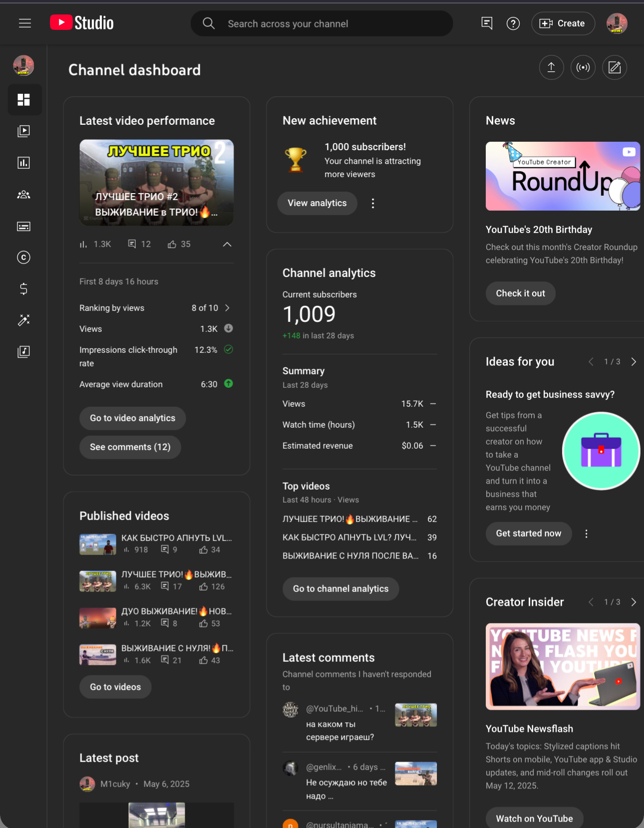This screenshot has width=644, height=828.
Task: Open New achievement three-dot options menu
Action: pyautogui.click(x=373, y=203)
